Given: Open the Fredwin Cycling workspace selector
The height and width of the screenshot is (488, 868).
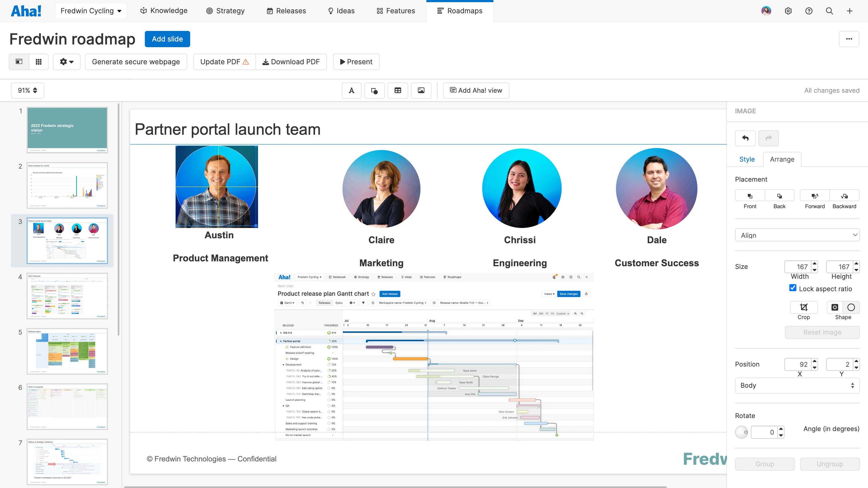Looking at the screenshot, I should pos(91,11).
